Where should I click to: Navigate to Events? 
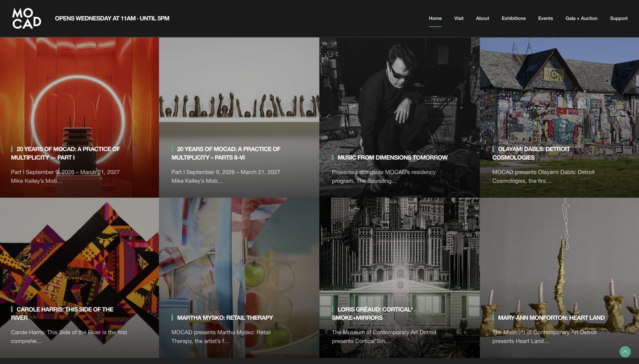(x=545, y=18)
